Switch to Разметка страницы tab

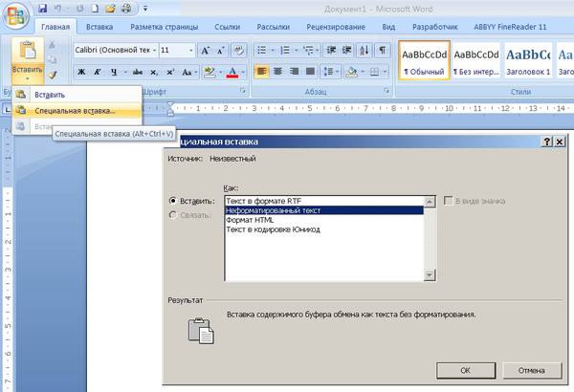click(x=164, y=27)
